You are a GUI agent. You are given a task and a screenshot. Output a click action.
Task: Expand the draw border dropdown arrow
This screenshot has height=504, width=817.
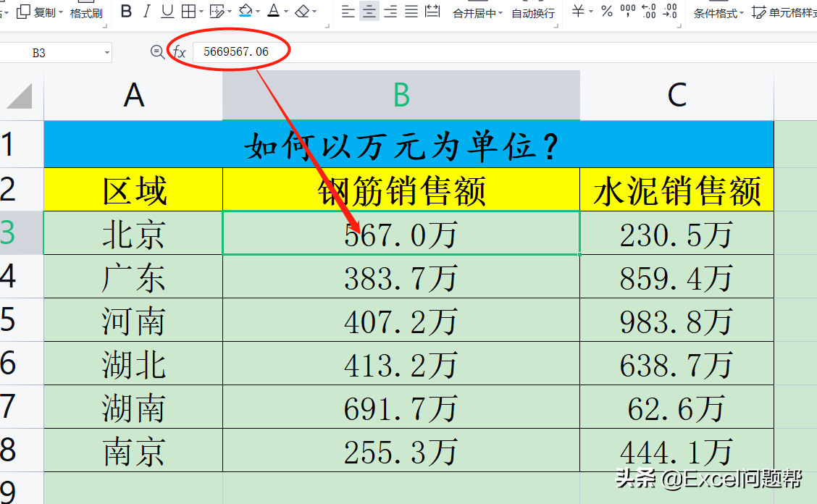(x=230, y=12)
